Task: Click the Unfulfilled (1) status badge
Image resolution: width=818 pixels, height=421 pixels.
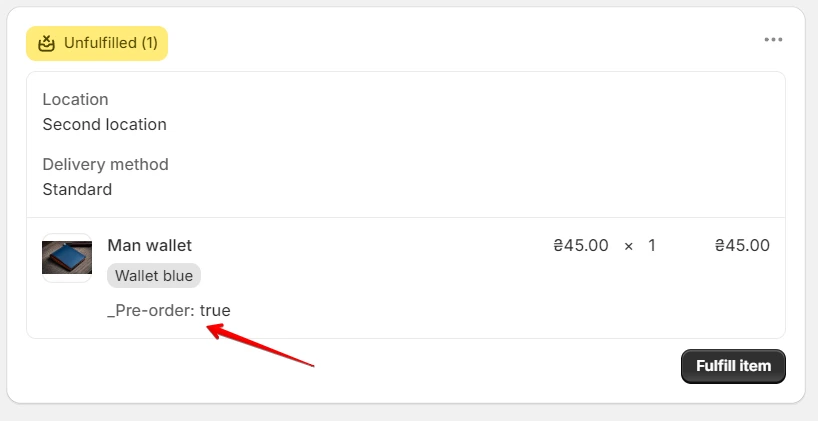Action: pos(97,43)
